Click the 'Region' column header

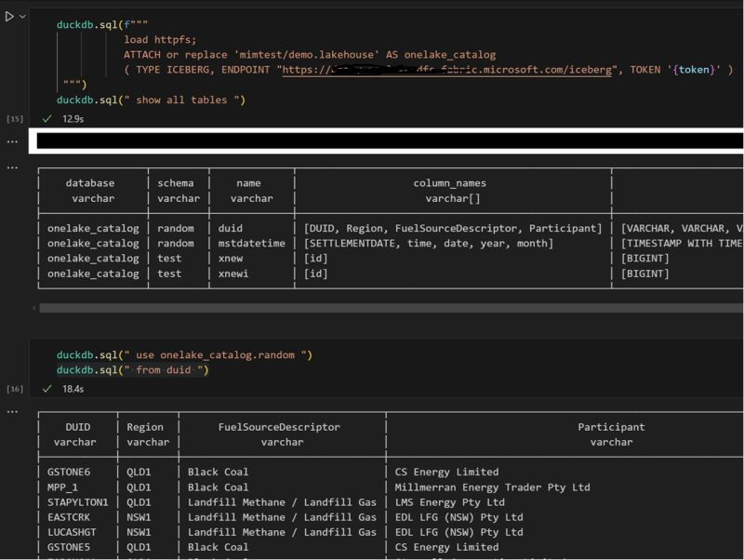coord(145,427)
